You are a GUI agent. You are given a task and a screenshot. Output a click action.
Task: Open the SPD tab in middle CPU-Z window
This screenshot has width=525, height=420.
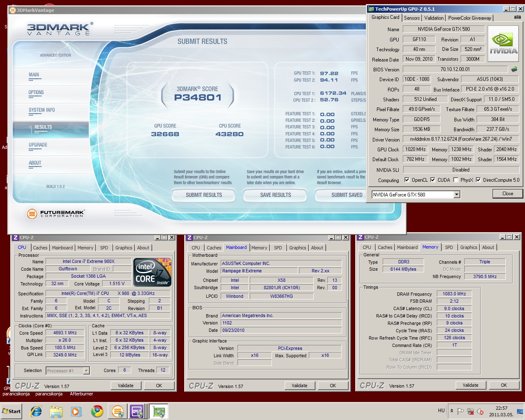278,248
